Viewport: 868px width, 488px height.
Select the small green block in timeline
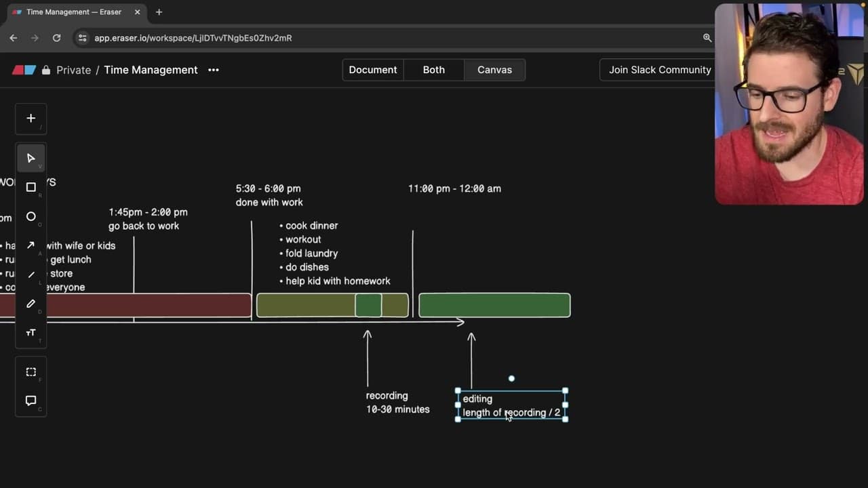368,305
